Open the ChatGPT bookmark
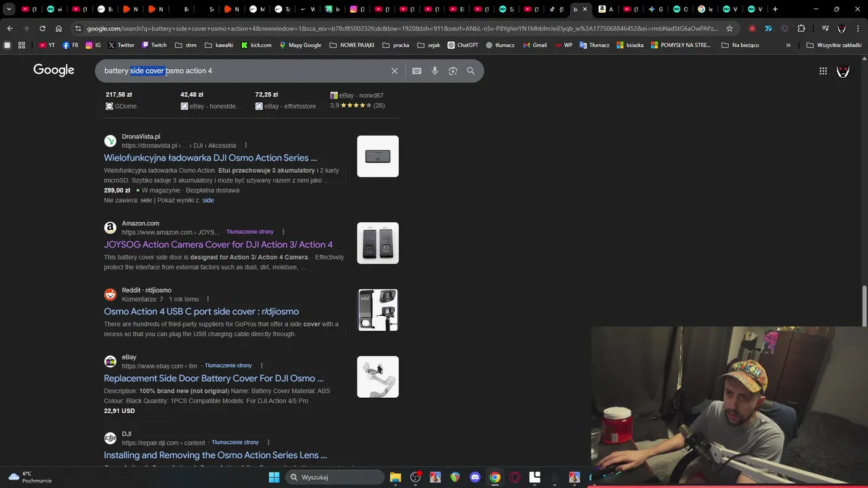This screenshot has width=868, height=488. point(463,45)
